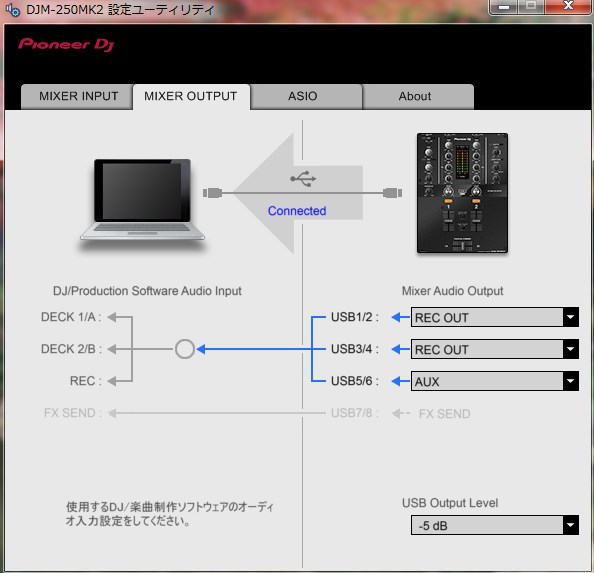The width and height of the screenshot is (594, 573).
Task: Close the settings utility window
Action: point(568,6)
